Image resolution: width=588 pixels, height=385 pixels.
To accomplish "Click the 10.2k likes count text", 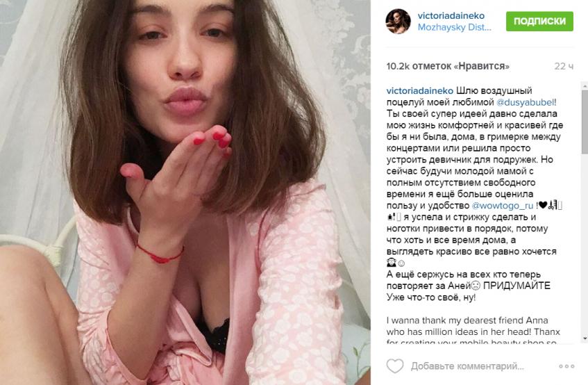I will click(448, 66).
